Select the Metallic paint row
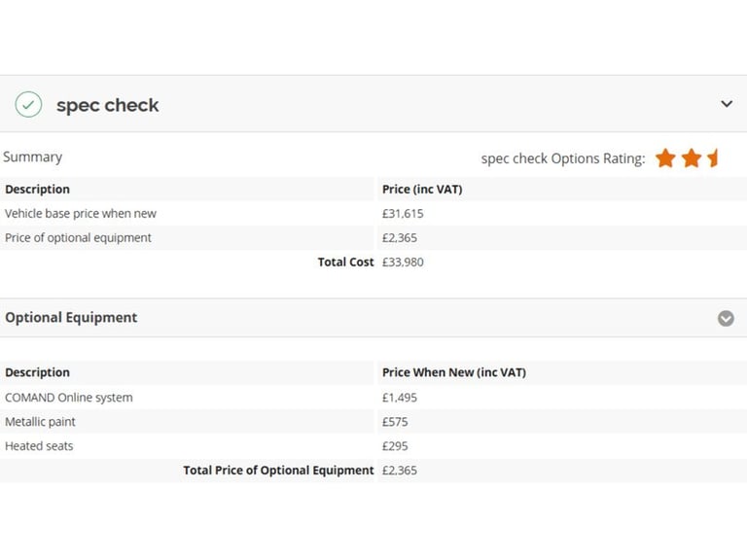 (373, 421)
